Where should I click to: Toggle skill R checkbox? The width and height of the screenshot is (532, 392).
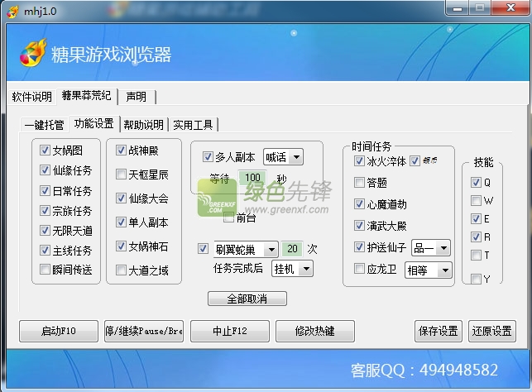tap(476, 237)
